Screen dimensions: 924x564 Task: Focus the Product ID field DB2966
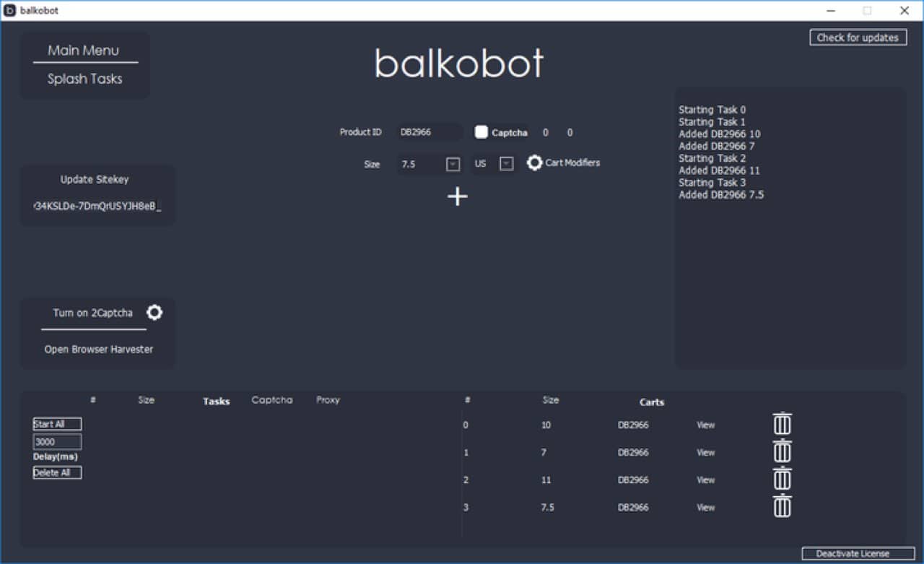429,132
